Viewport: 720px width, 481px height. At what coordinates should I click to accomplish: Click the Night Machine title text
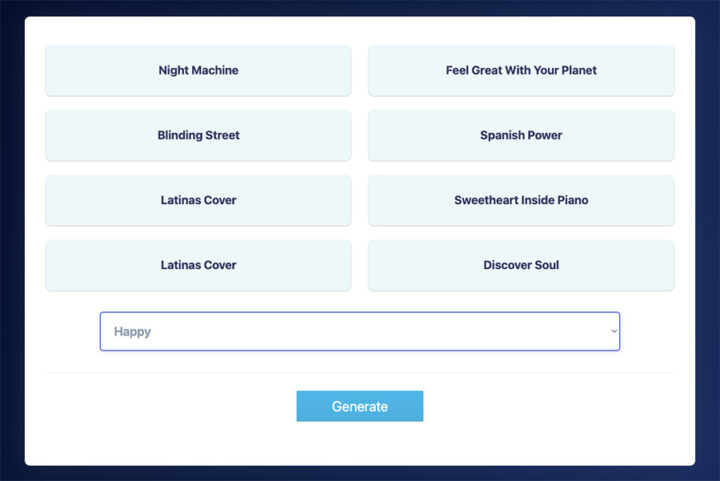[x=198, y=71]
